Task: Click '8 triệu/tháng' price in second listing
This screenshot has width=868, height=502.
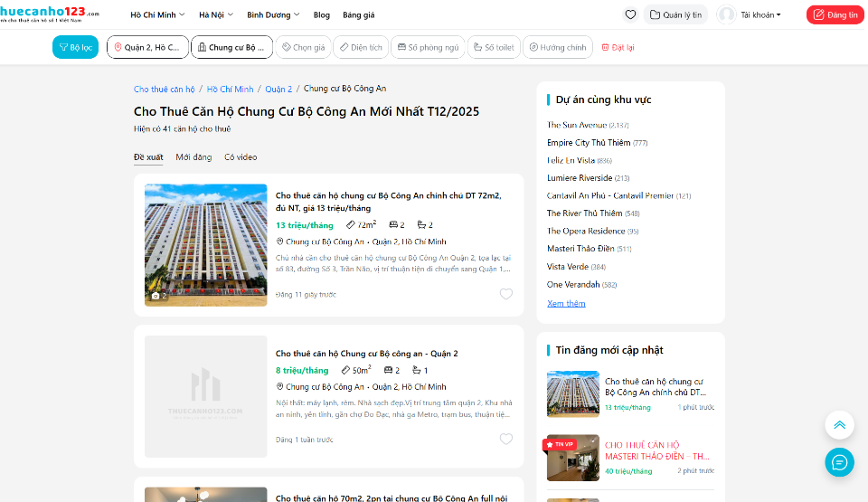Action: click(302, 370)
